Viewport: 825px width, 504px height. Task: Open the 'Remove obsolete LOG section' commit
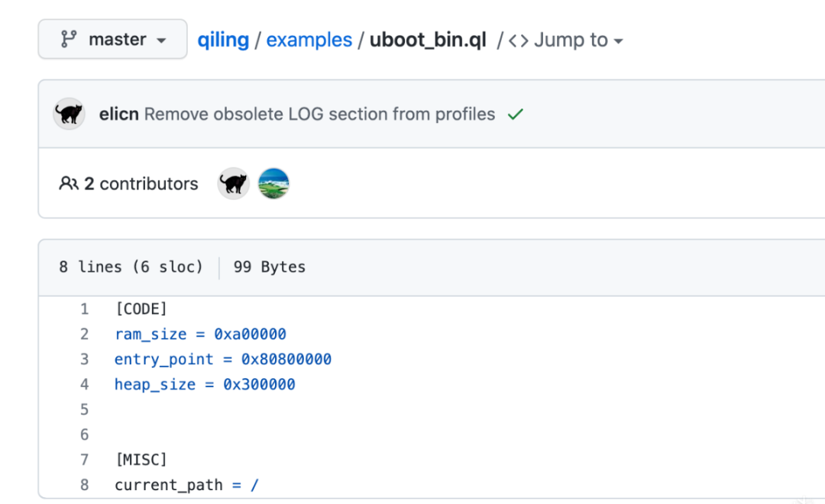click(x=319, y=114)
